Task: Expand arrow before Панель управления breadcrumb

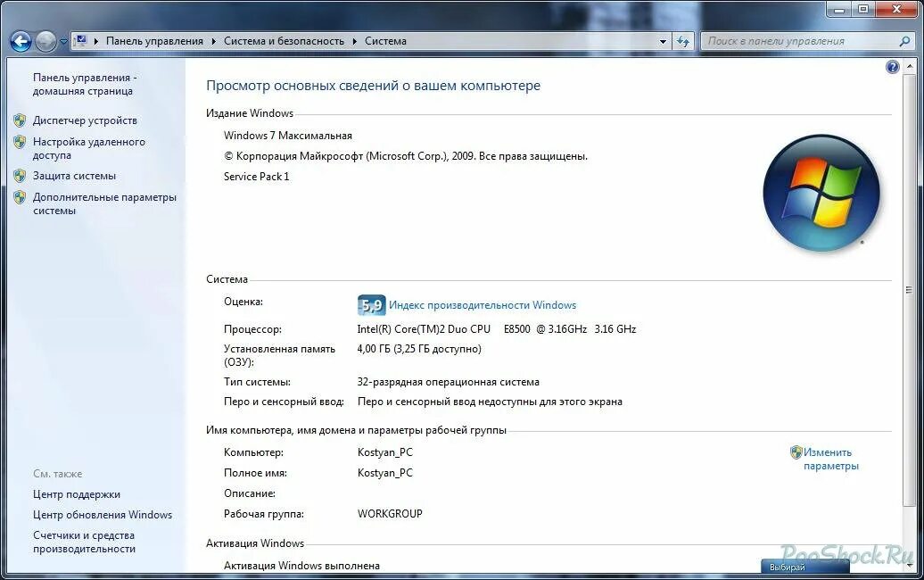Action: tap(96, 41)
